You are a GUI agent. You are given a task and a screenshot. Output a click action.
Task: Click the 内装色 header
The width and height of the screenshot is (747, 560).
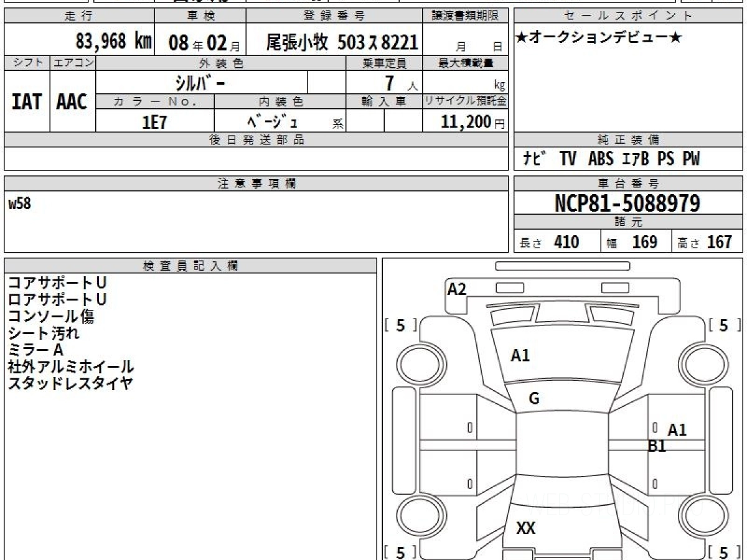coord(281,101)
